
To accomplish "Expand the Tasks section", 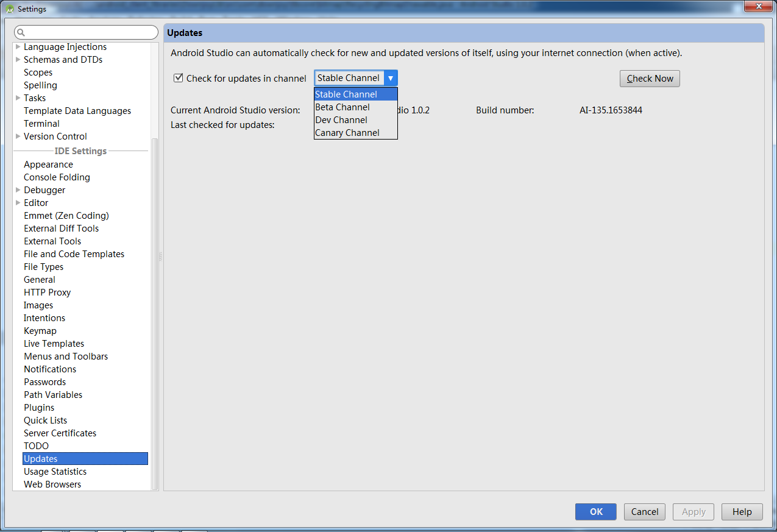I will (x=17, y=98).
